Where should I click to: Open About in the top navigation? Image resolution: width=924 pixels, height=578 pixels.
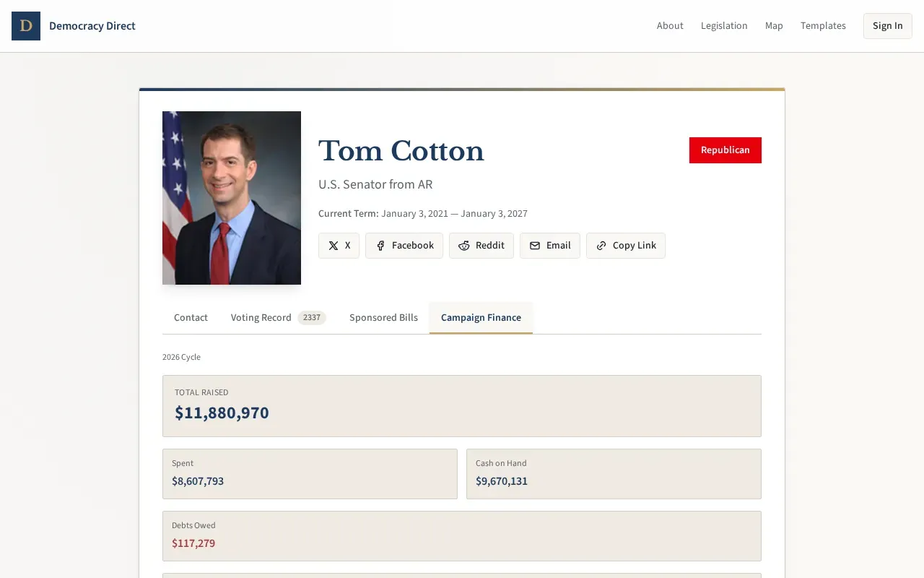coord(670,25)
